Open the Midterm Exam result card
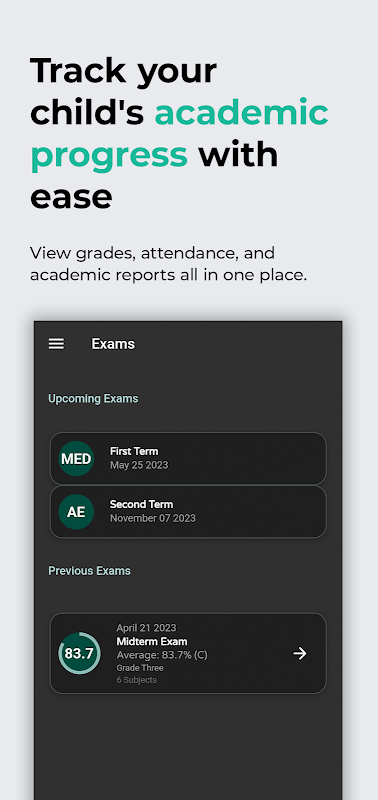The width and height of the screenshot is (378, 800). click(x=188, y=653)
